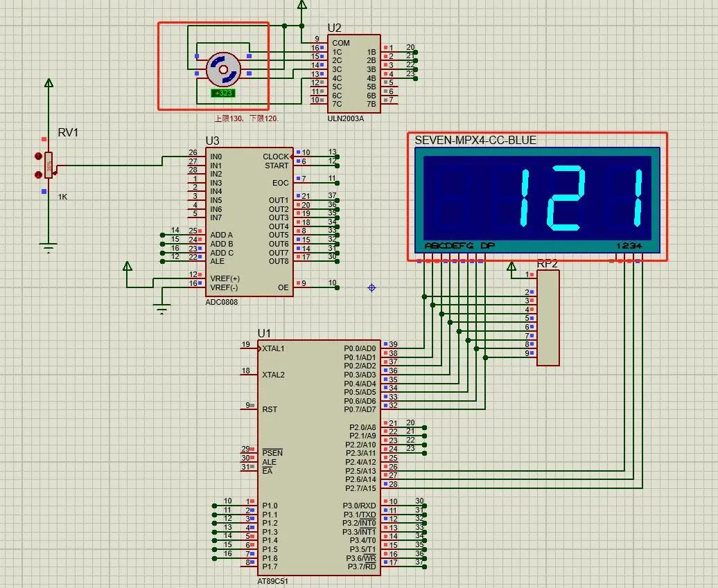The width and height of the screenshot is (718, 588).
Task: Click the power terminal at RP2 pin 1
Action: pos(512,267)
